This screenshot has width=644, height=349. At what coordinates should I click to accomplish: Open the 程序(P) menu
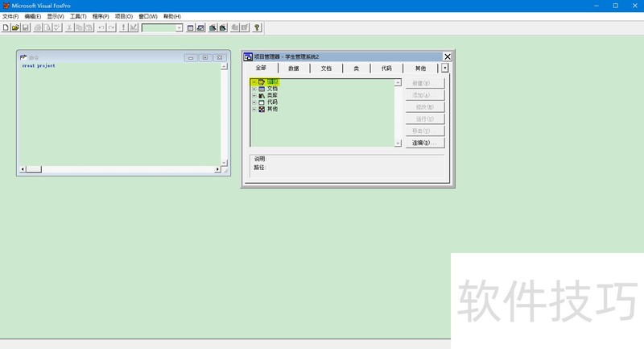(x=101, y=16)
